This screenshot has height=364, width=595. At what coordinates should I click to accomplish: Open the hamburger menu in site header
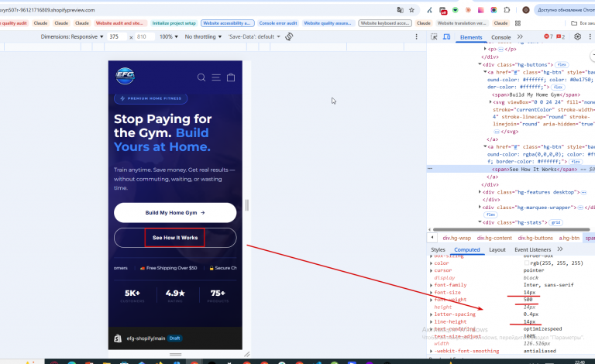pos(216,77)
